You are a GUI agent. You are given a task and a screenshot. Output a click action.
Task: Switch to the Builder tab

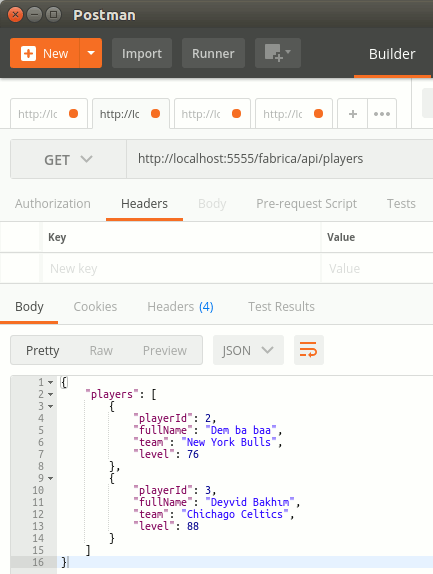[x=392, y=54]
